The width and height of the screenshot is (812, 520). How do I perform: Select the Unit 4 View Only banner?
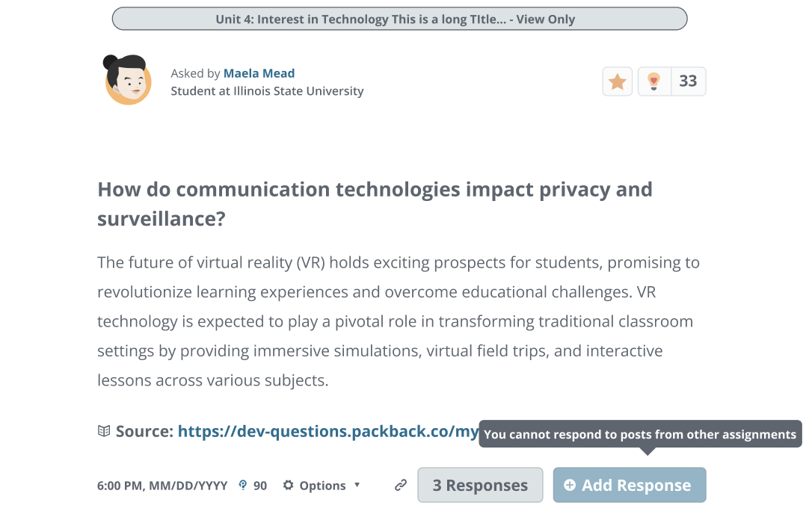click(x=399, y=19)
